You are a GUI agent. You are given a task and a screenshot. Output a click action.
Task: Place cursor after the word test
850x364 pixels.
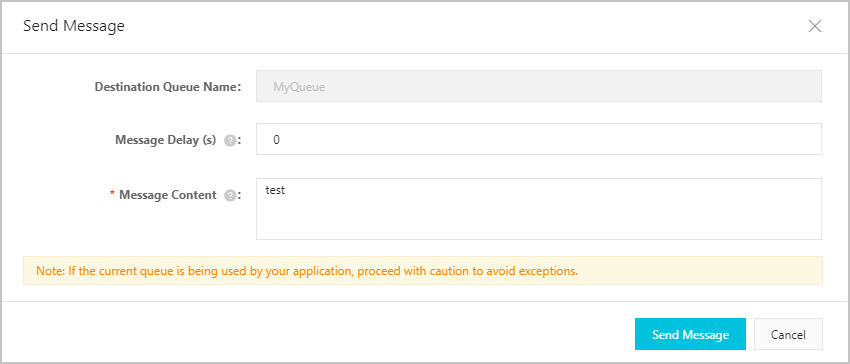tap(286, 190)
